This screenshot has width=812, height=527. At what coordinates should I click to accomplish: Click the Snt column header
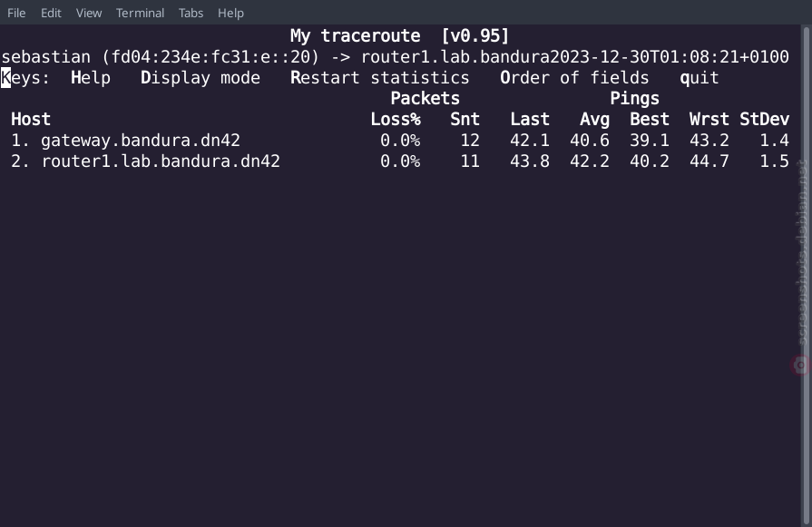[465, 120]
